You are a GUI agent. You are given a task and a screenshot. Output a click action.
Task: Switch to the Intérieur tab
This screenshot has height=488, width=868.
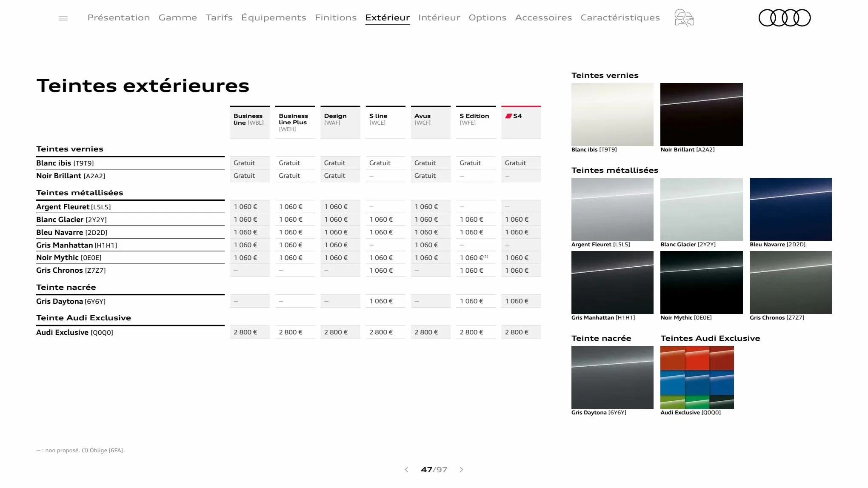[x=439, y=17]
